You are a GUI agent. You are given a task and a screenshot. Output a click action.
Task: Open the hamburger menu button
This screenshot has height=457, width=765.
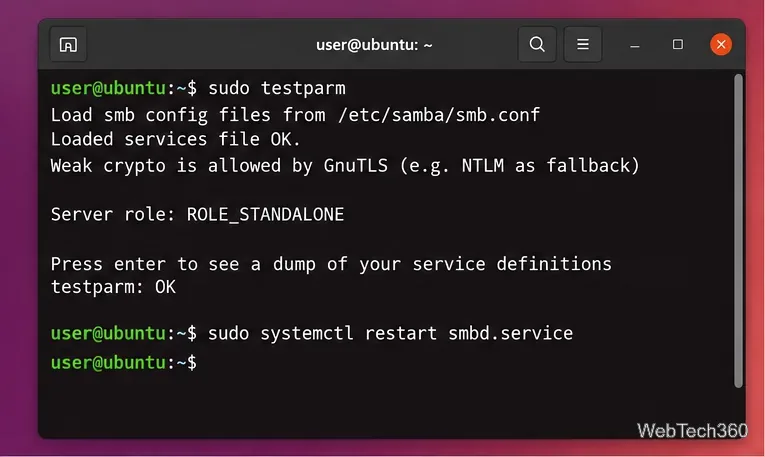(583, 44)
